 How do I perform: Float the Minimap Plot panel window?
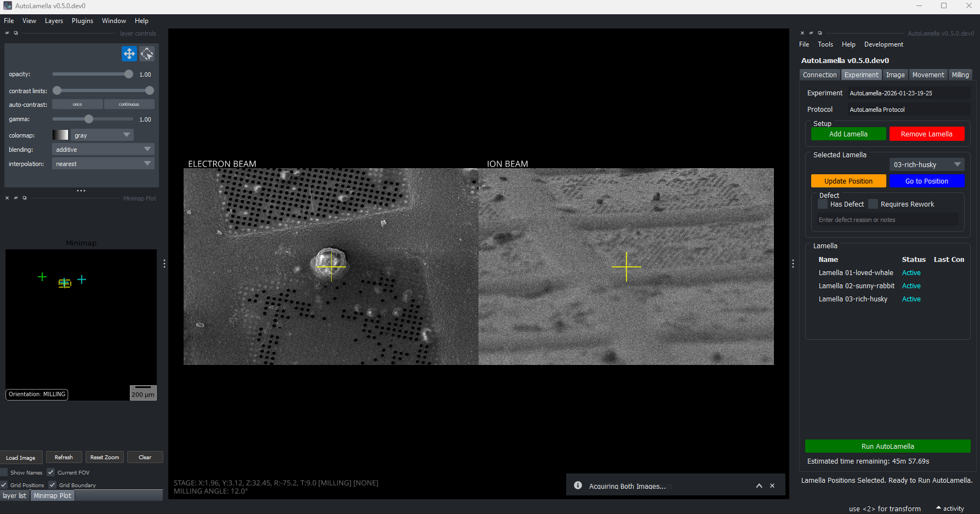(x=25, y=198)
